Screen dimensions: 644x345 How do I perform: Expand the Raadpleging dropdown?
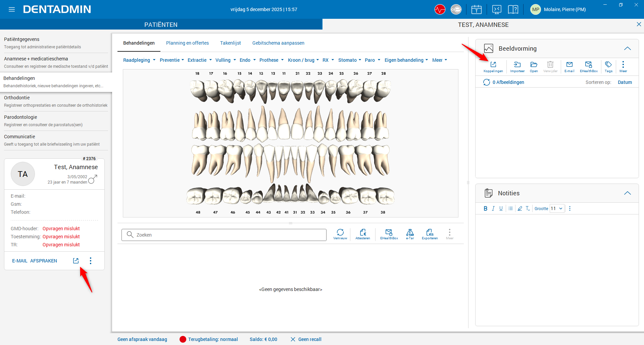[x=139, y=60]
